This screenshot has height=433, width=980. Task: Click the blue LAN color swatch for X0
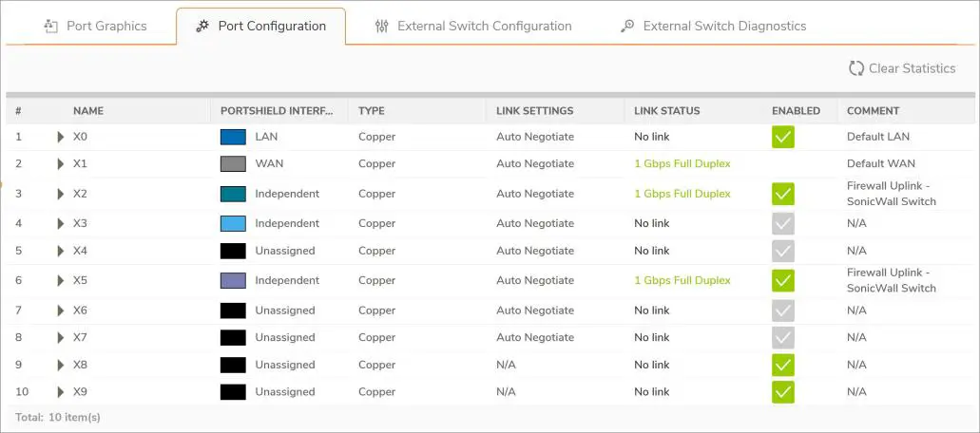(x=233, y=137)
